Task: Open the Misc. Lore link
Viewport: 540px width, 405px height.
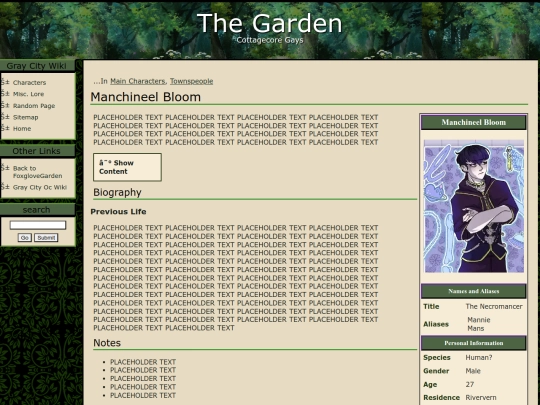Action: [28, 94]
